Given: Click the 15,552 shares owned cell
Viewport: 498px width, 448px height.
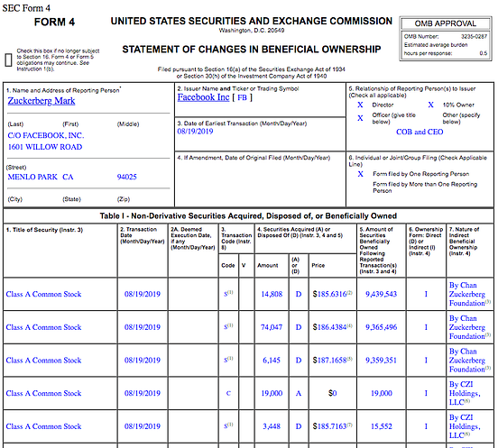Looking at the screenshot, I should 382,426.
